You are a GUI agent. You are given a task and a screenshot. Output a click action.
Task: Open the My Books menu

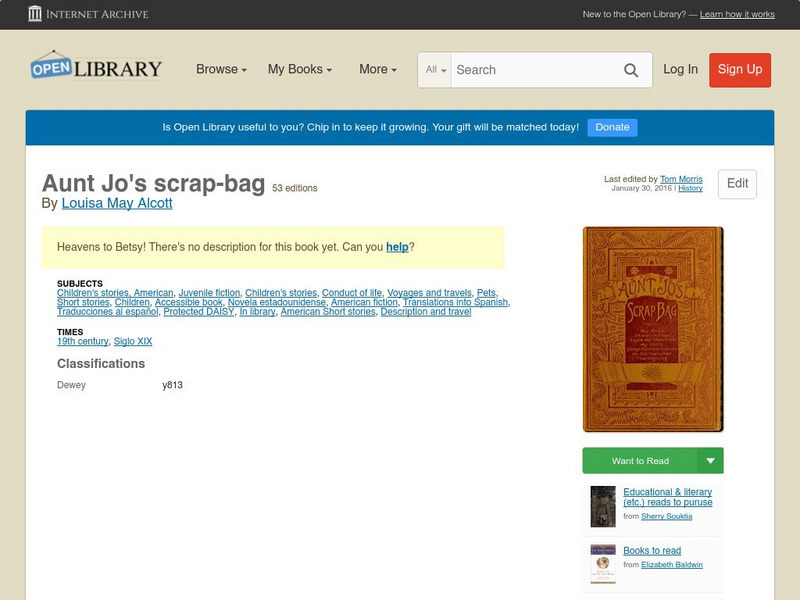[x=297, y=70]
